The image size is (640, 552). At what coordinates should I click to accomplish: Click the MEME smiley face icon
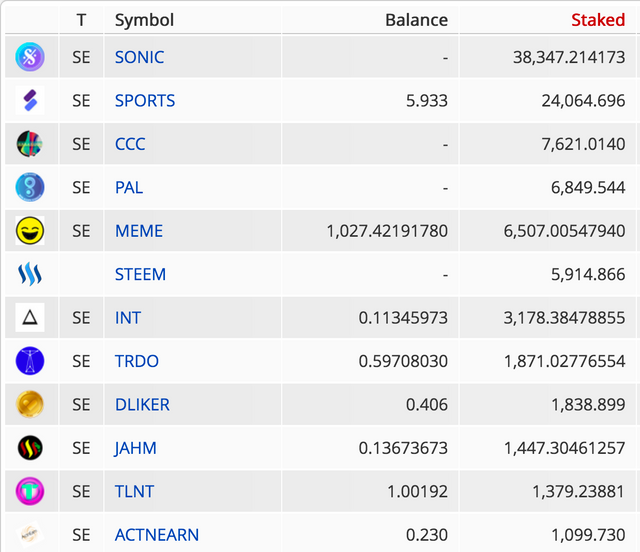30,231
